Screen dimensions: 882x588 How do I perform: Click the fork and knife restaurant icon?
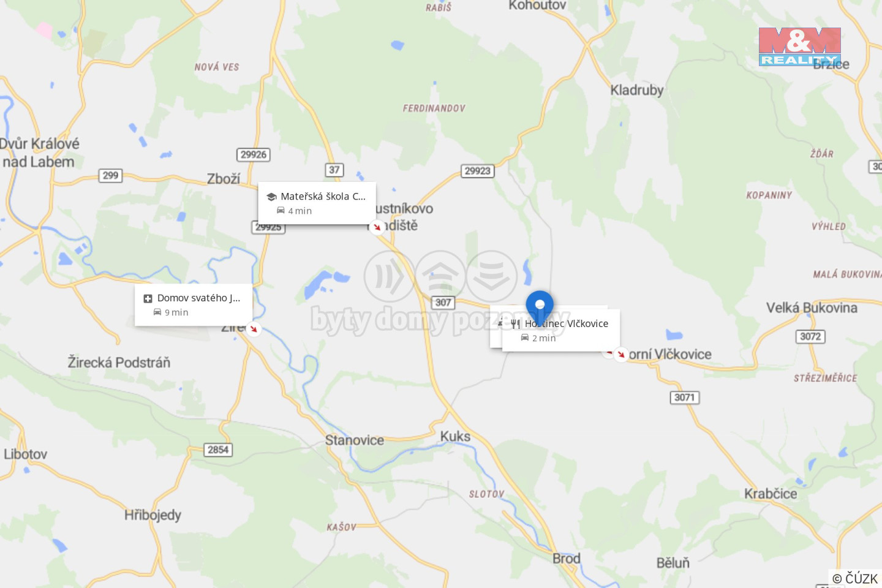pos(516,324)
